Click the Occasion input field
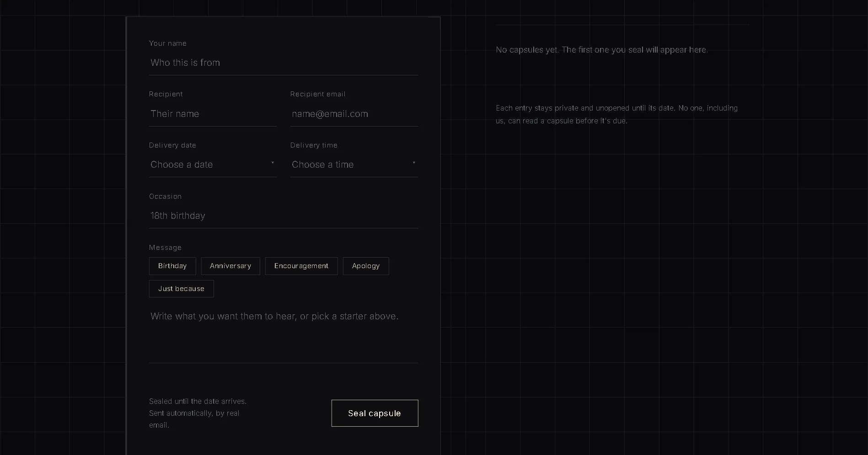868x455 pixels. (x=284, y=216)
